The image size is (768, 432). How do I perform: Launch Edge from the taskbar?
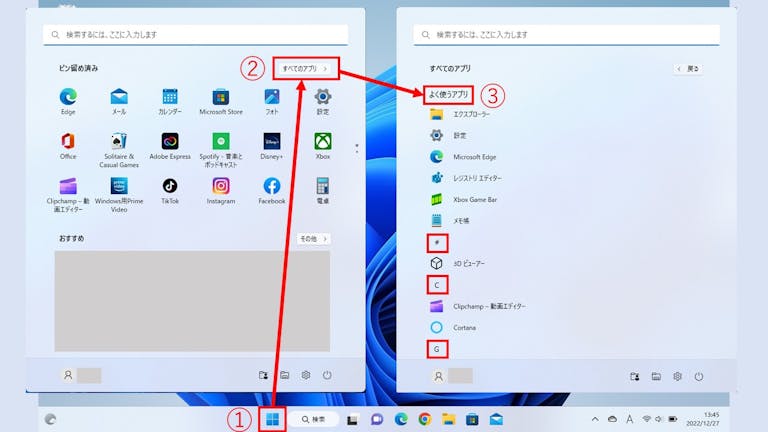tap(401, 419)
